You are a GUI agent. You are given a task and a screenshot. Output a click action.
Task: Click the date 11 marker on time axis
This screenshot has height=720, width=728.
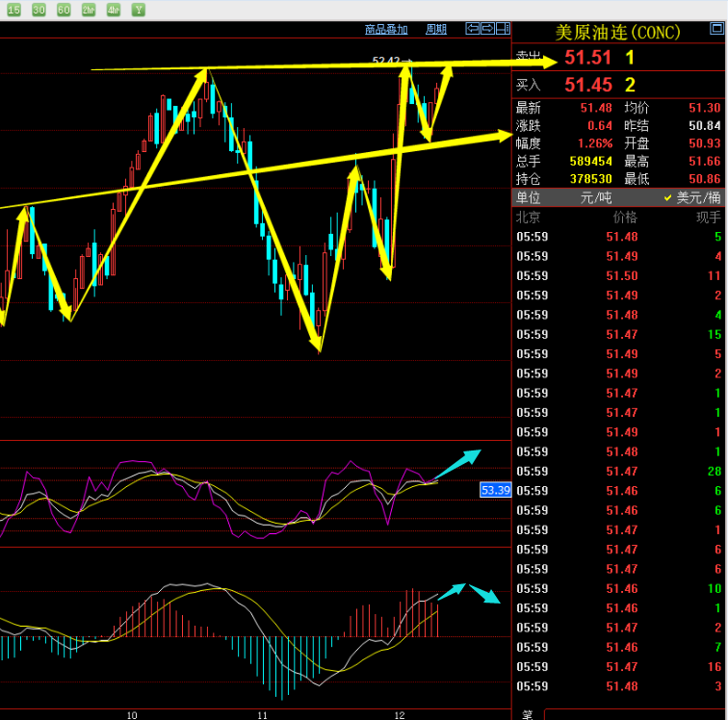pos(262,715)
